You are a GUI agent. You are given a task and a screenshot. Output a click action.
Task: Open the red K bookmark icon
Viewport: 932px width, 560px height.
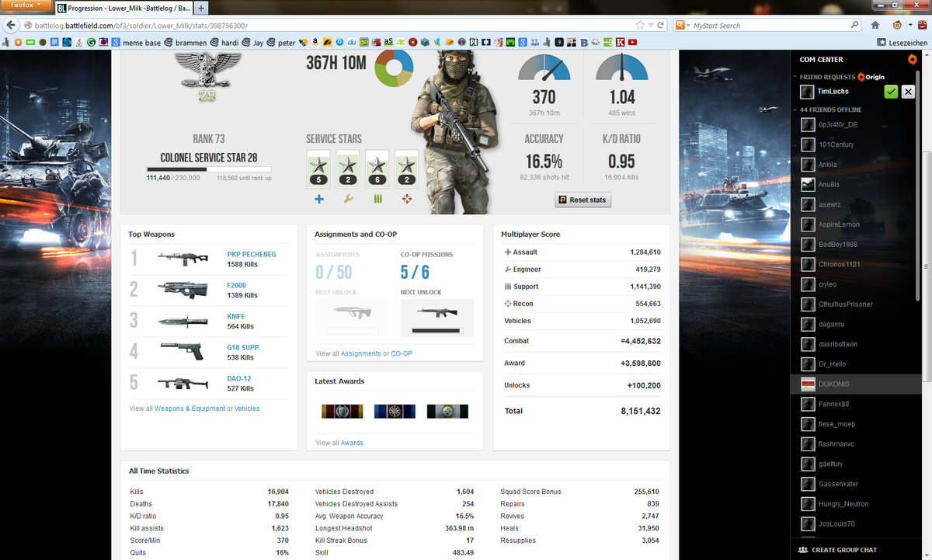621,42
